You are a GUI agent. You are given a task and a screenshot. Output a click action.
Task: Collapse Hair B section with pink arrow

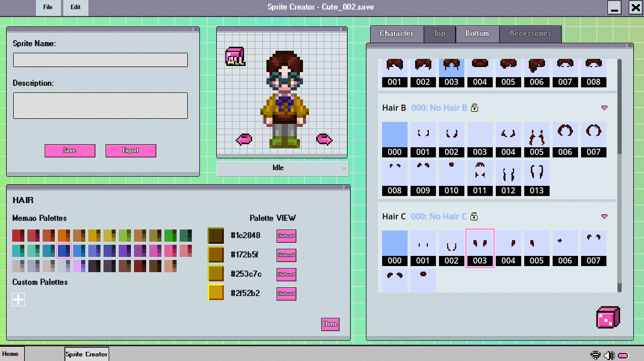tap(604, 108)
